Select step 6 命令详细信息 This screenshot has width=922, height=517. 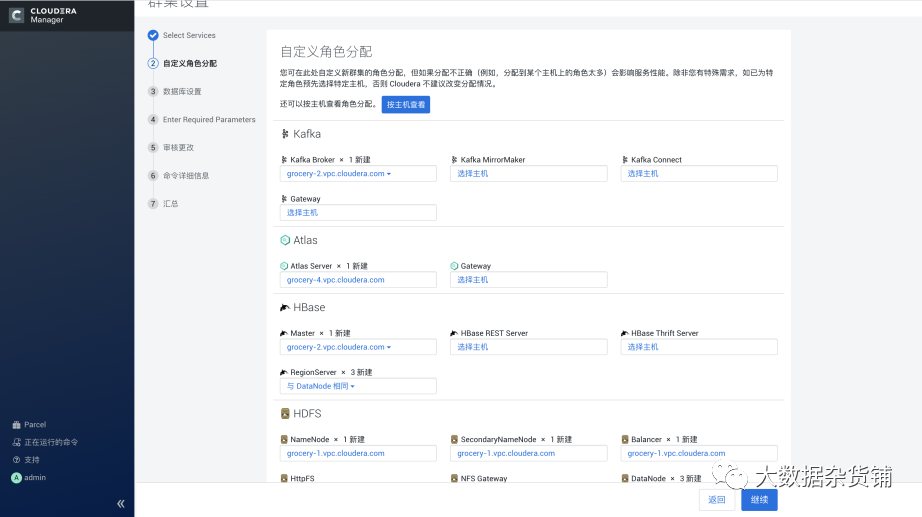tap(186, 176)
